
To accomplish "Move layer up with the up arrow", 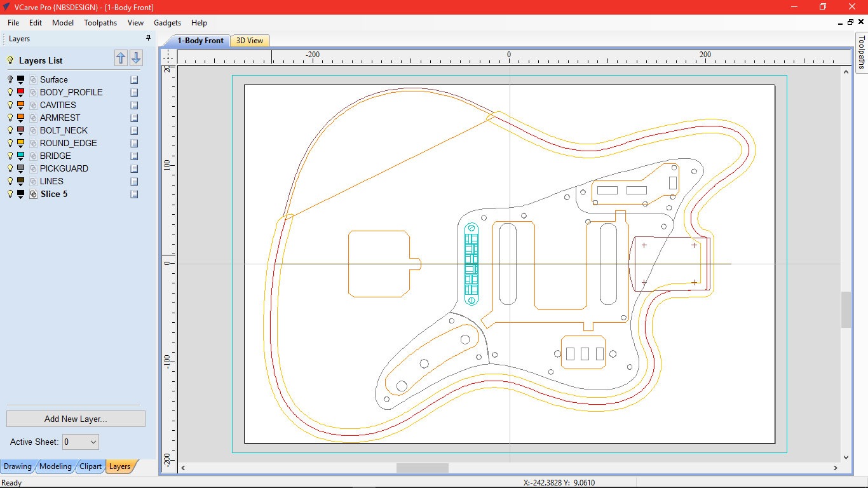I will coord(121,58).
